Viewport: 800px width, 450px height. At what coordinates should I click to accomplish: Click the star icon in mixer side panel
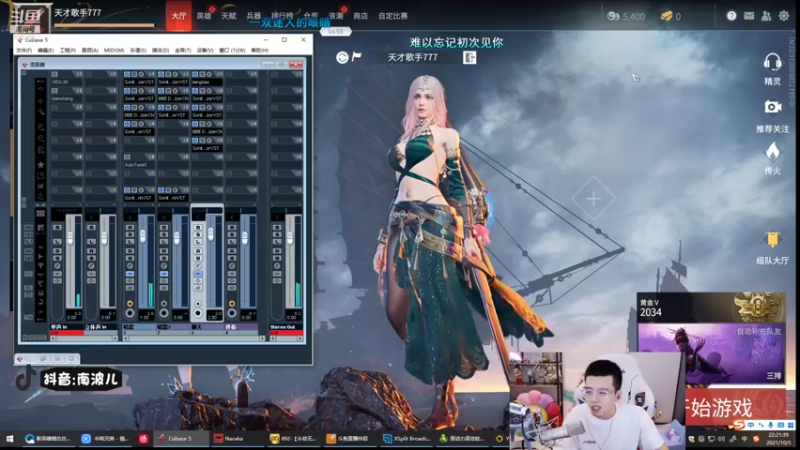pos(40,164)
